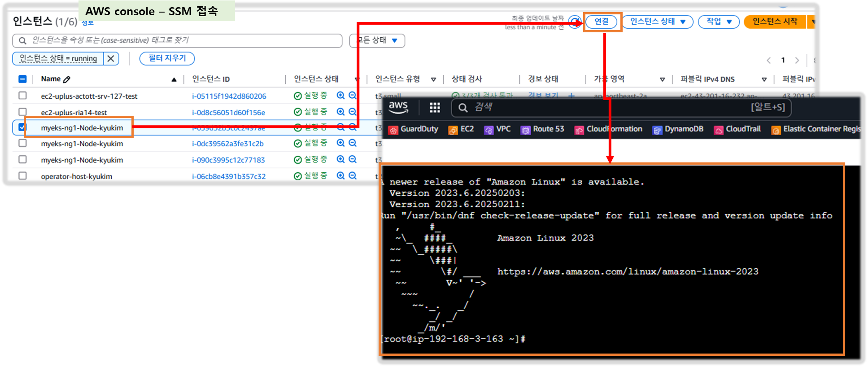
Task: Sort by the 인스턴스 유형 column arrow
Action: 433,79
